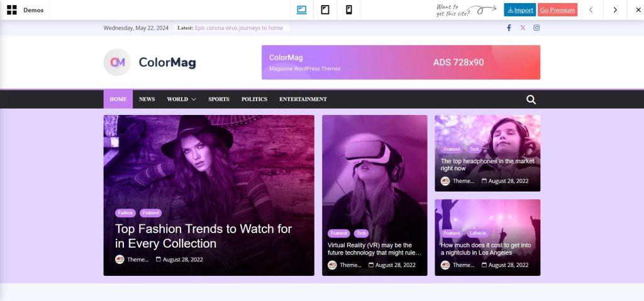Select the Politics menu item
Screen dimensions: 644x301
pos(254,99)
